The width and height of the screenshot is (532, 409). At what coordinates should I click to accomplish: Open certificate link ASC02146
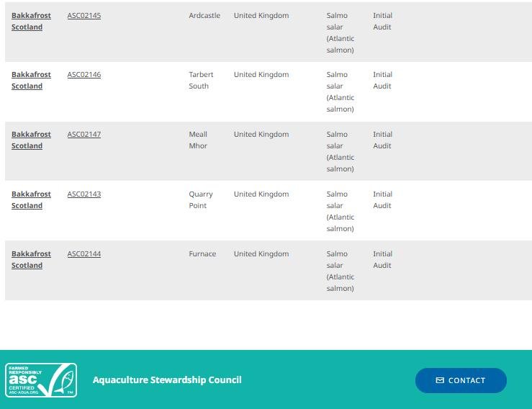coord(84,74)
